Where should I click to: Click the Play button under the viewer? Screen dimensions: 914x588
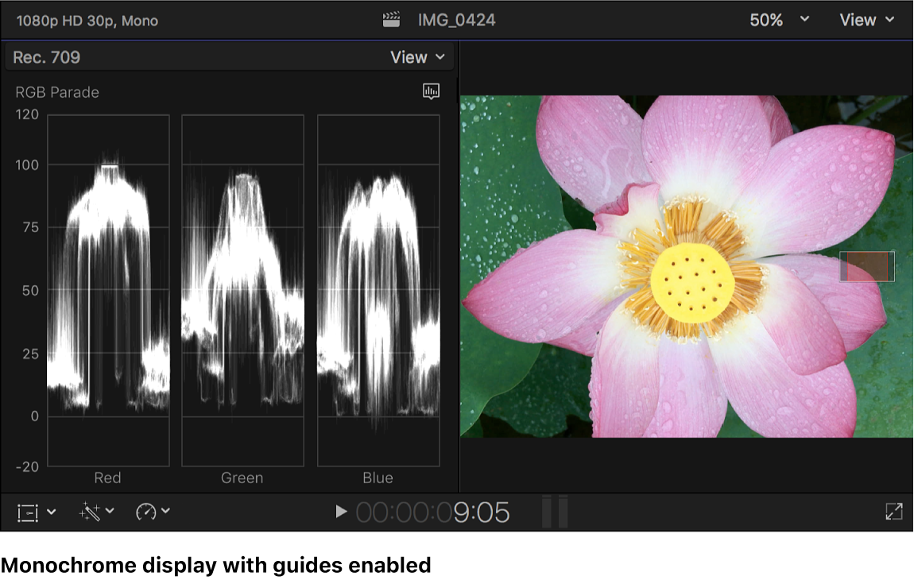click(x=340, y=512)
